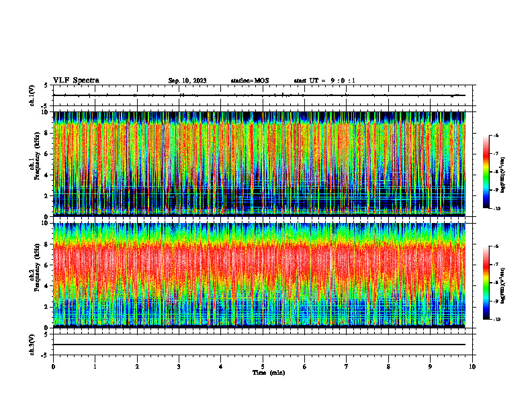The width and height of the screenshot is (532, 411).
Task: Click inside the ch.2 spectrogram image
Action: click(x=259, y=275)
